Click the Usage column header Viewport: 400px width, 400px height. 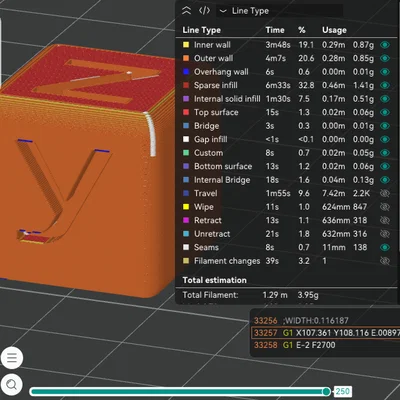pos(334,30)
